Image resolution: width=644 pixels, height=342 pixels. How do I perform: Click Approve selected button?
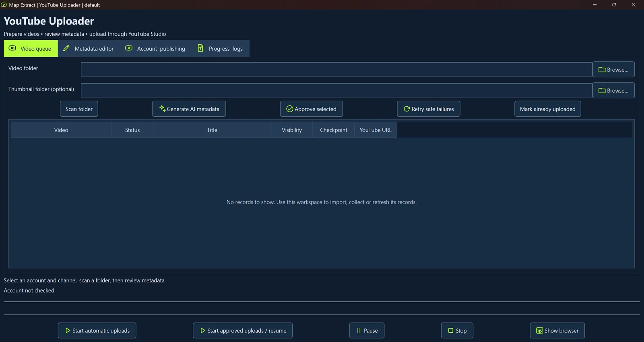point(312,109)
